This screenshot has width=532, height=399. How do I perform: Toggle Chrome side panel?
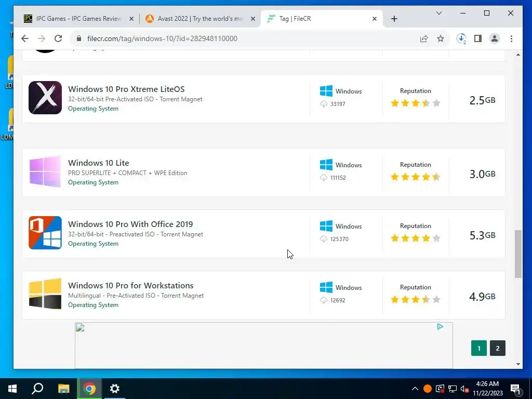click(478, 38)
